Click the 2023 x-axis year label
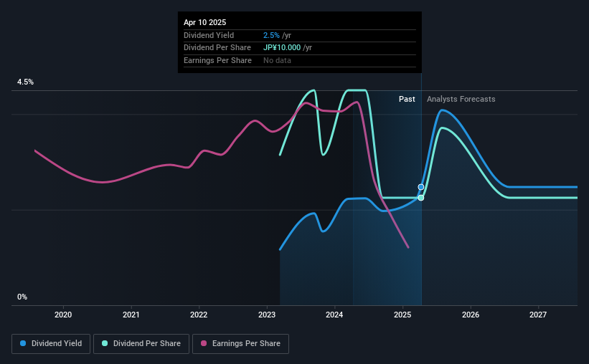 (x=267, y=315)
